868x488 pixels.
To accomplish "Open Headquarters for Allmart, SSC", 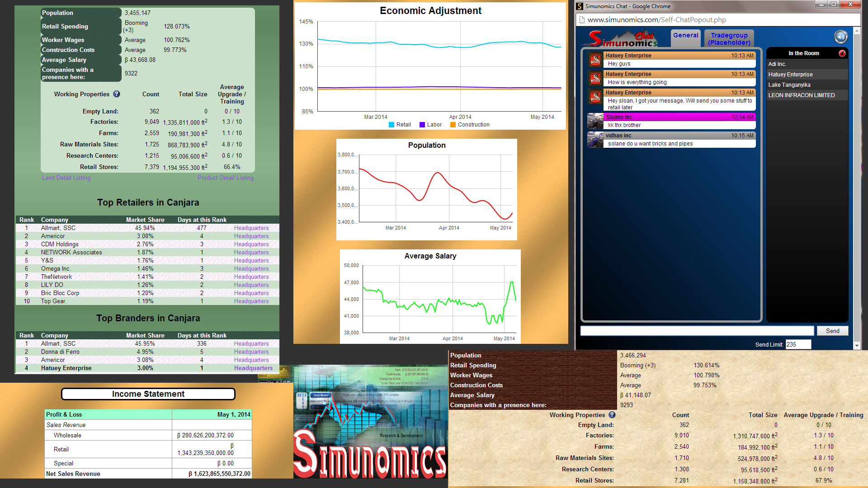I will tap(251, 228).
